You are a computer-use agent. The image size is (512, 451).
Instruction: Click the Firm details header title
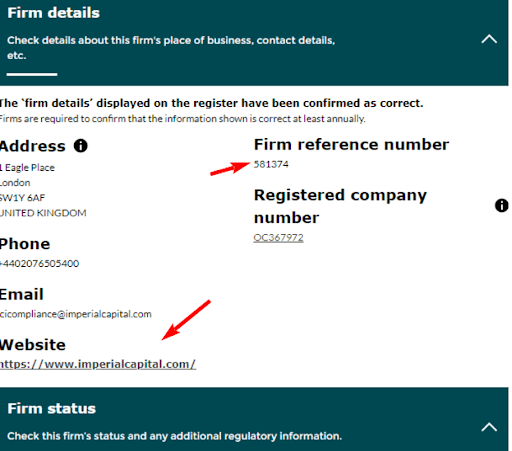[53, 13]
